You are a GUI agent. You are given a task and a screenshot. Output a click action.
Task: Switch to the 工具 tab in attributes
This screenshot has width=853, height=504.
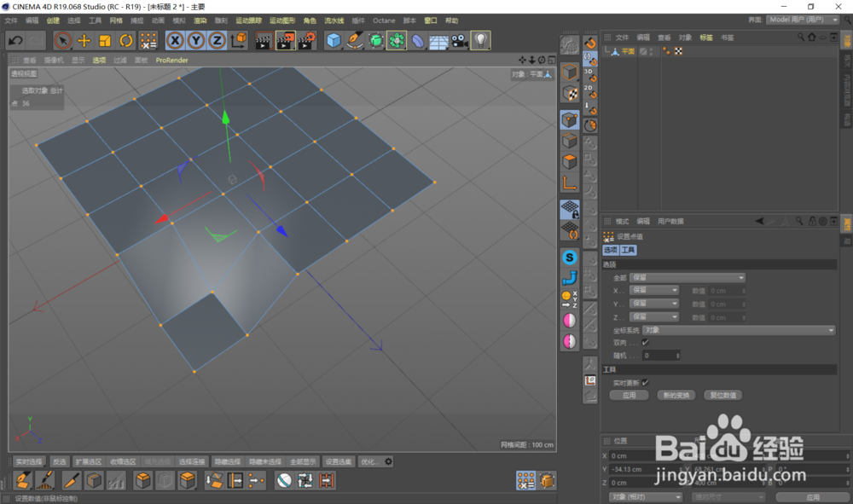pos(628,250)
